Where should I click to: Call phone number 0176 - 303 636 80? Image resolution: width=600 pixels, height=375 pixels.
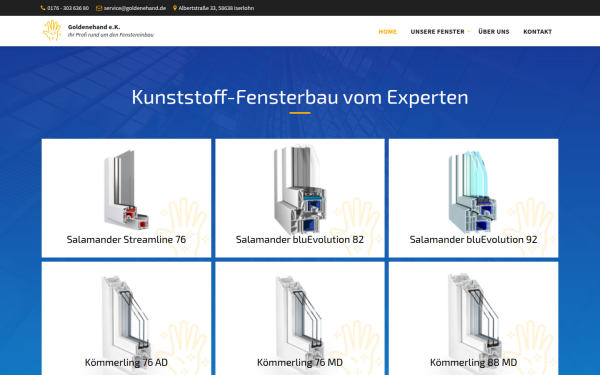click(x=68, y=8)
